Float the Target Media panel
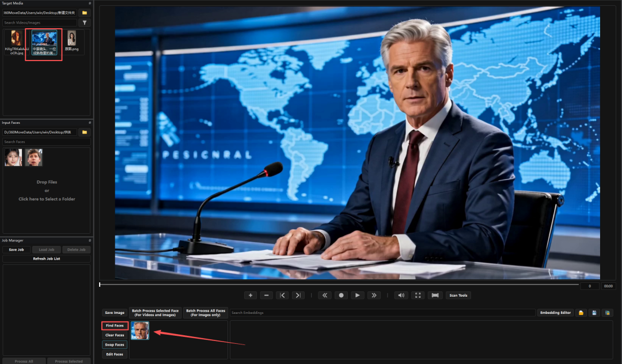The image size is (622, 364). pyautogui.click(x=90, y=3)
